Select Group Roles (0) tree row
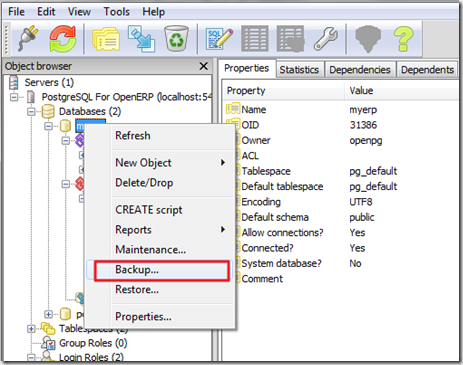The width and height of the screenshot is (463, 365). coord(93,343)
